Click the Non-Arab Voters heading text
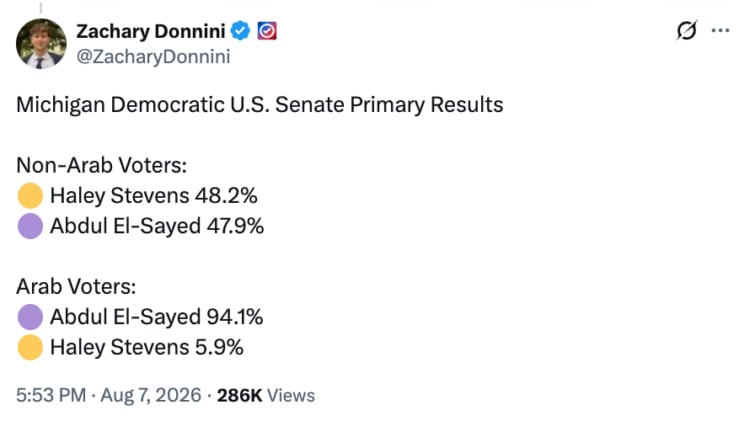Screen dimensions: 750x421 pyautogui.click(x=101, y=166)
